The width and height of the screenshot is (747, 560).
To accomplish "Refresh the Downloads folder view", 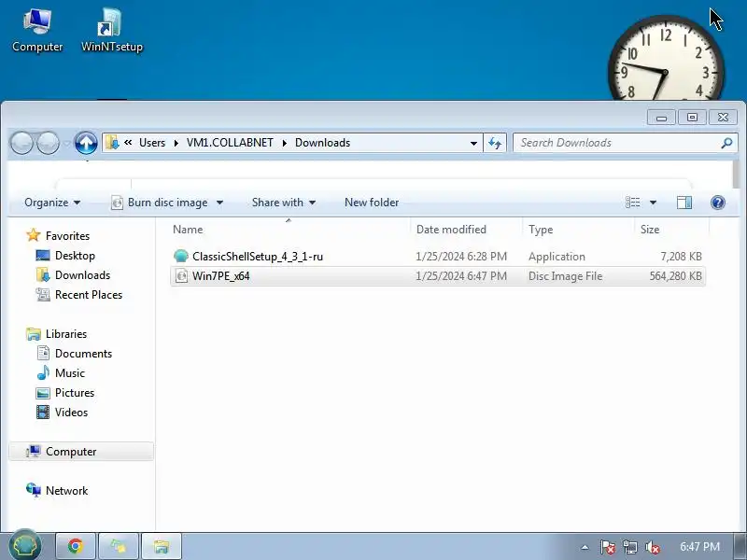I will [495, 143].
